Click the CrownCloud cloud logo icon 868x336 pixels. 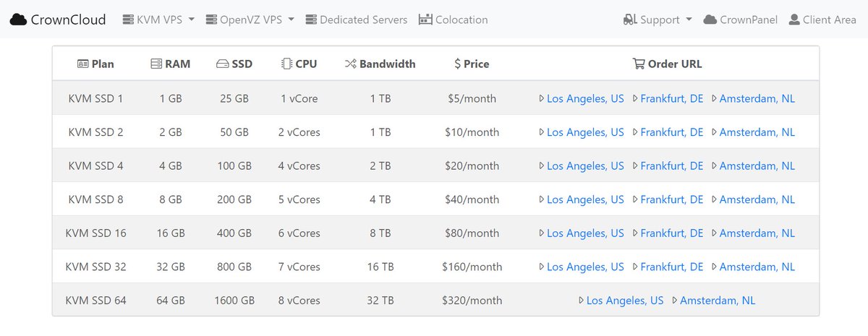[19, 20]
